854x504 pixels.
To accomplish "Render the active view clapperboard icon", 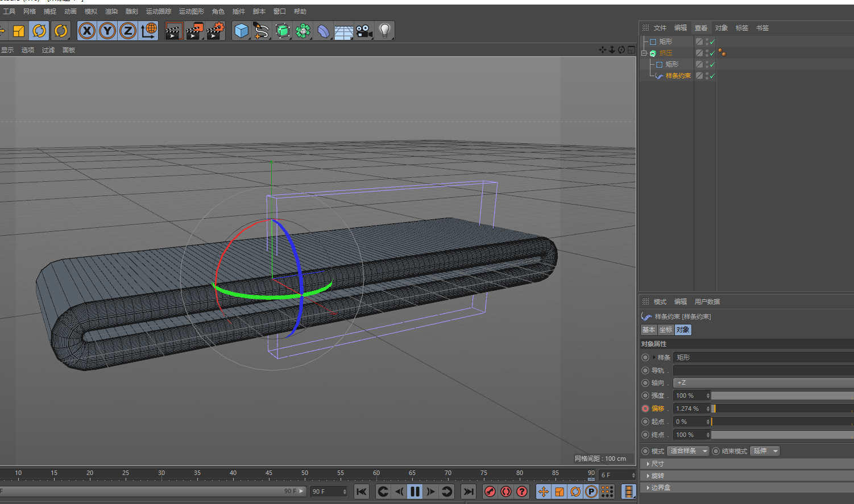I will click(x=173, y=31).
